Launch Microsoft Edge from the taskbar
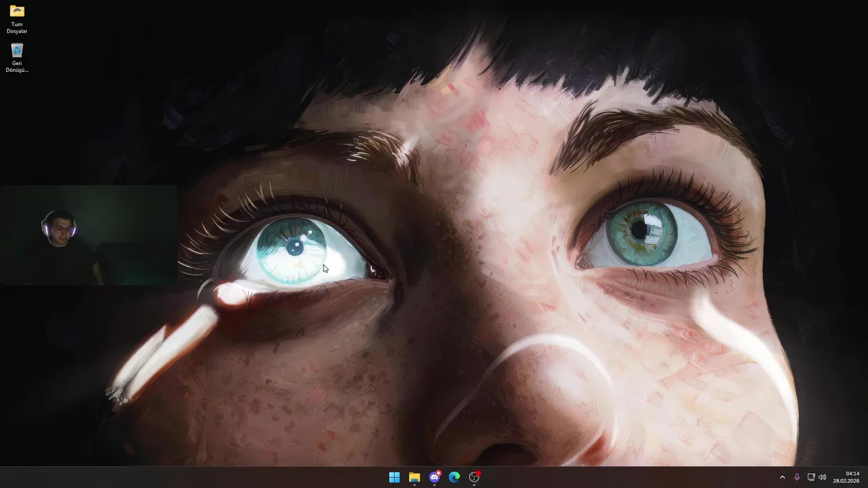Image resolution: width=868 pixels, height=488 pixels. (x=454, y=477)
